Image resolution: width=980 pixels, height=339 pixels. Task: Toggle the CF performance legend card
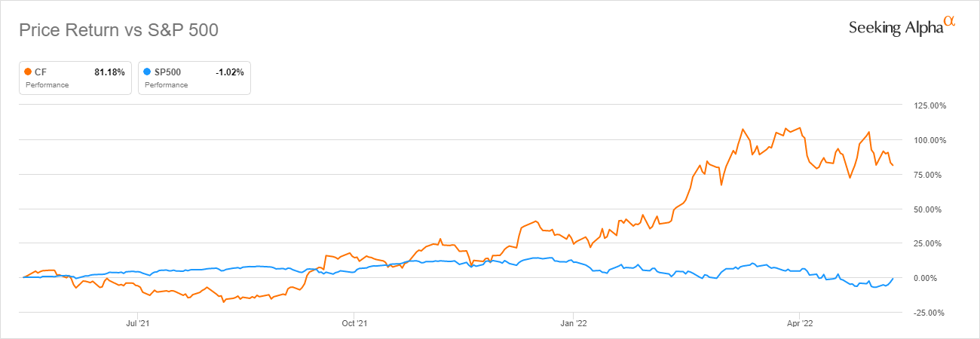[75, 78]
